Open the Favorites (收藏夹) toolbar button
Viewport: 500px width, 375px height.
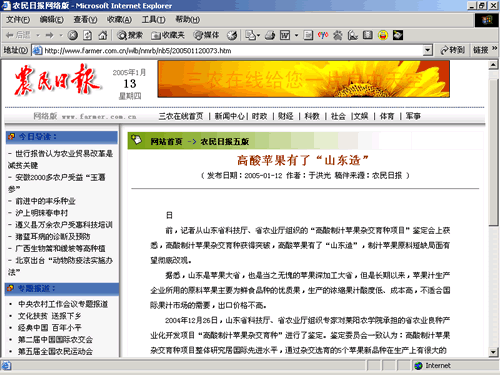168,35
